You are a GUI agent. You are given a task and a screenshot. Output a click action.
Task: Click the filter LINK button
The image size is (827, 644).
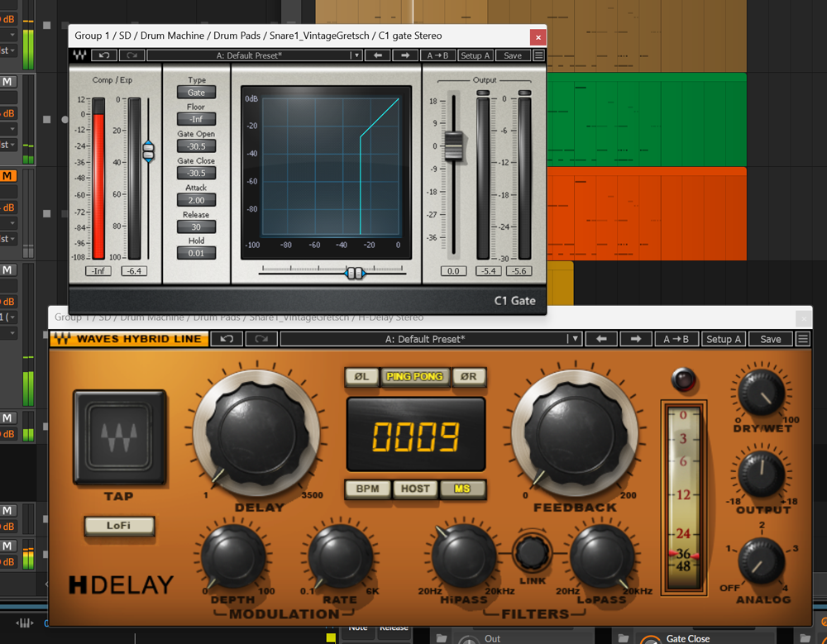point(533,551)
